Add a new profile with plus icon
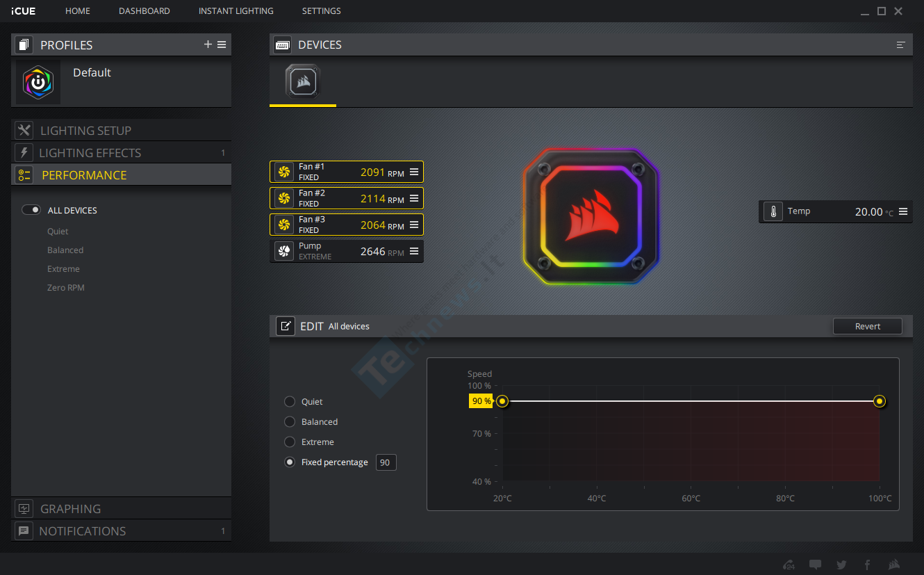Viewport: 924px width, 575px height. click(x=208, y=44)
